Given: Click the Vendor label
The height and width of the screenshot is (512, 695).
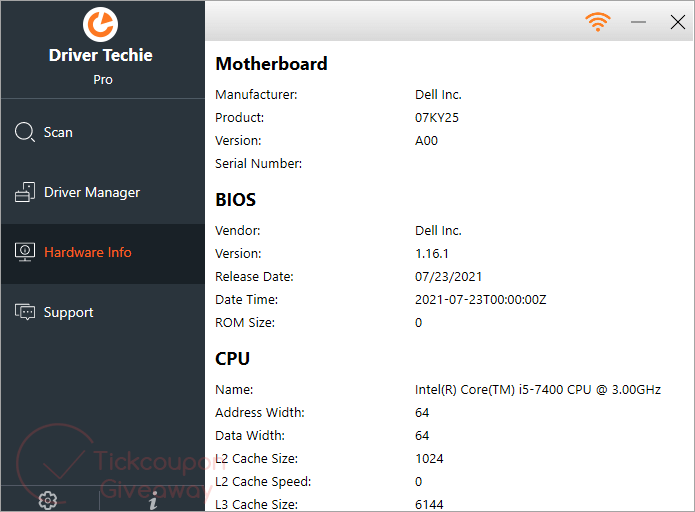Looking at the screenshot, I should click(238, 231).
